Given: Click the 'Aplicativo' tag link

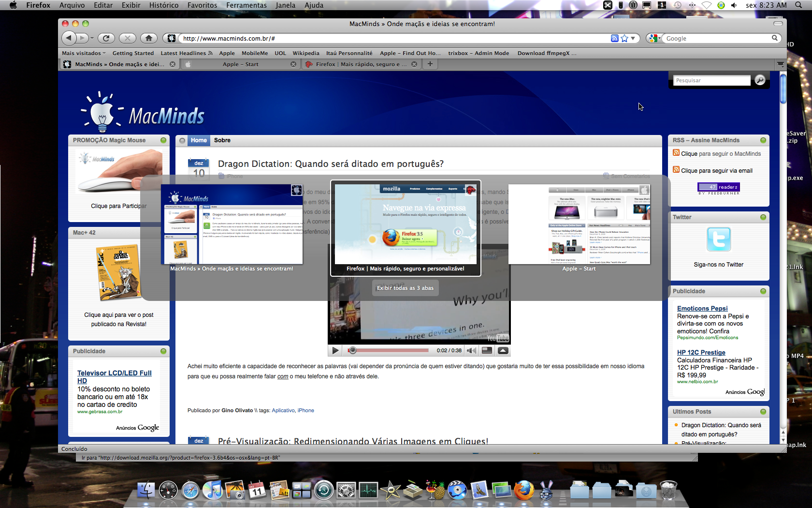Looking at the screenshot, I should coord(283,410).
